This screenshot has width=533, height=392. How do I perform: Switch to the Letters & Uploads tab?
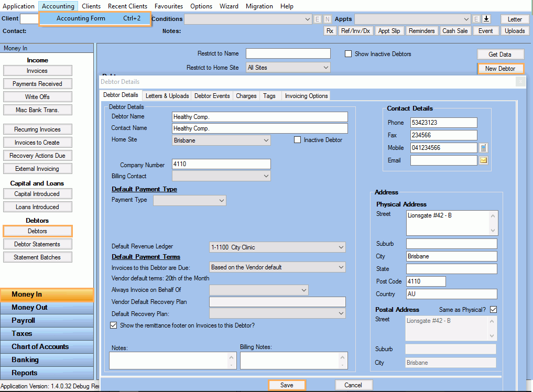point(167,95)
